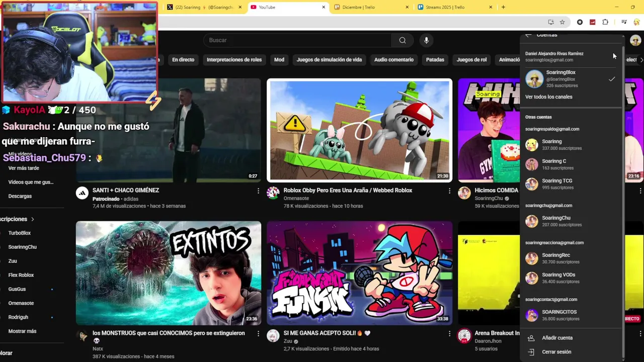Open more options for Roblox Obby araña video
This screenshot has width=644, height=362.
click(449, 191)
